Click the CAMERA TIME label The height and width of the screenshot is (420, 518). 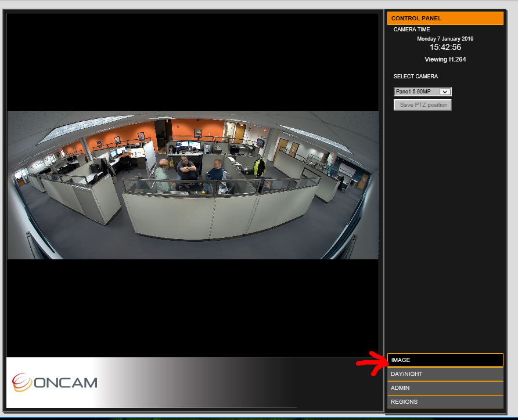click(412, 30)
